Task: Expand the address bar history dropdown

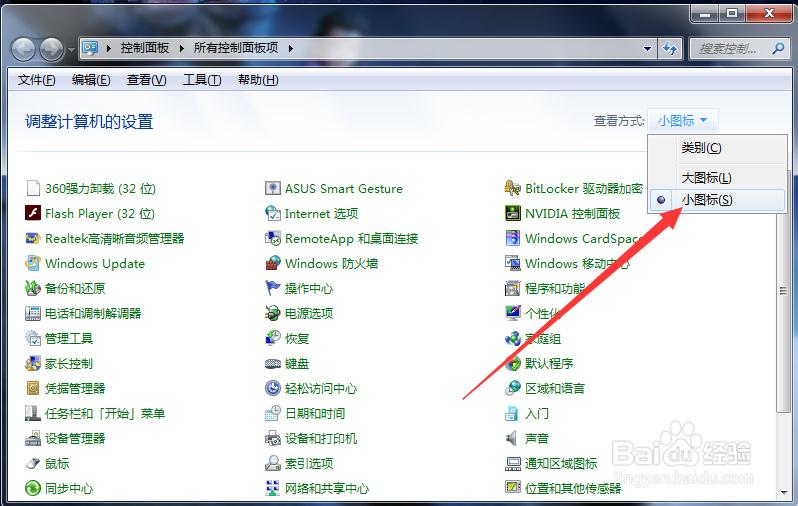Action: click(647, 49)
